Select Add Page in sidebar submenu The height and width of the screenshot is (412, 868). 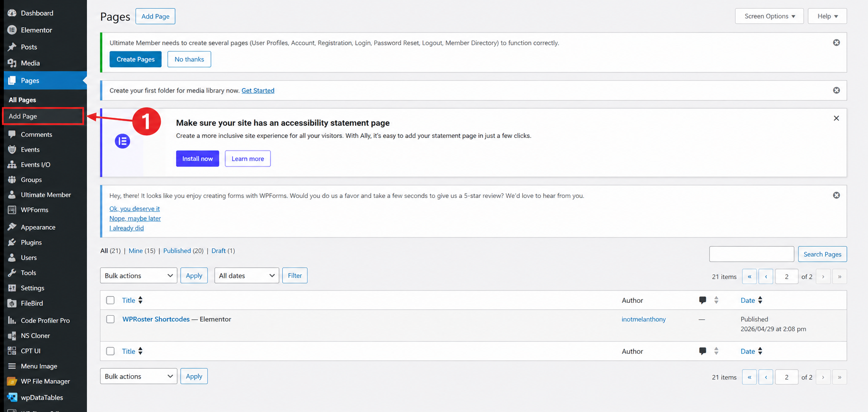[x=23, y=116]
